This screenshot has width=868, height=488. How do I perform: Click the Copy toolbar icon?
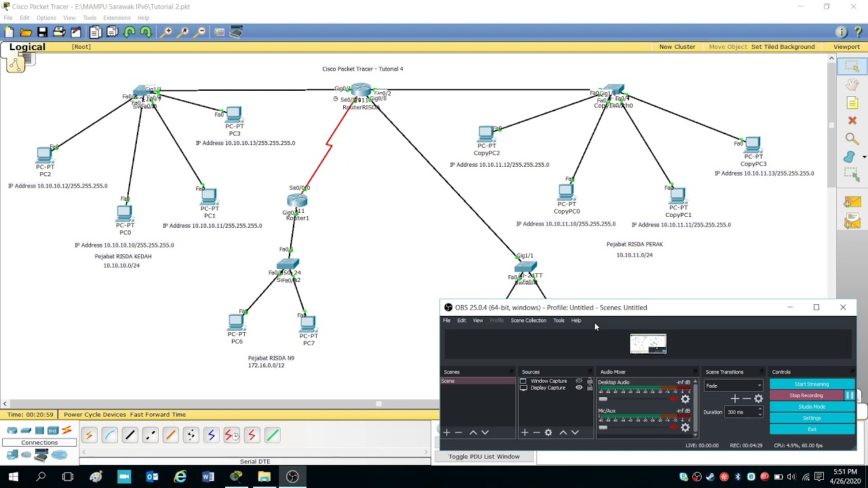click(96, 32)
